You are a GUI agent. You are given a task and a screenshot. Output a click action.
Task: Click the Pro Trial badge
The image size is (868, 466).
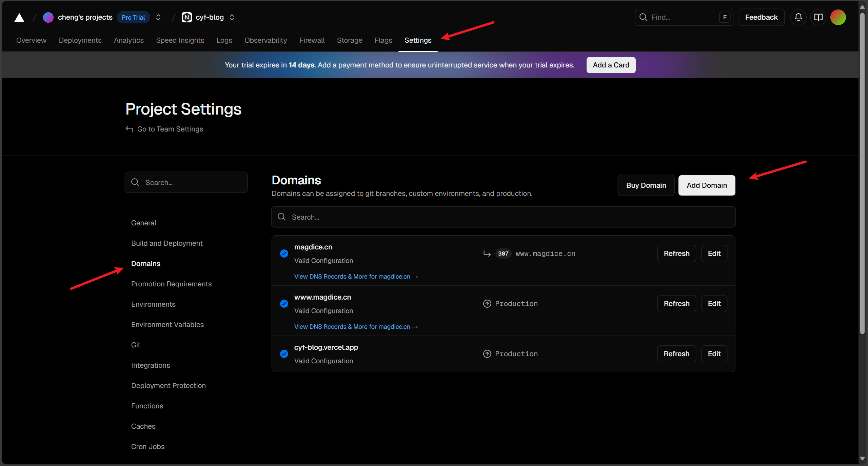[x=133, y=17]
